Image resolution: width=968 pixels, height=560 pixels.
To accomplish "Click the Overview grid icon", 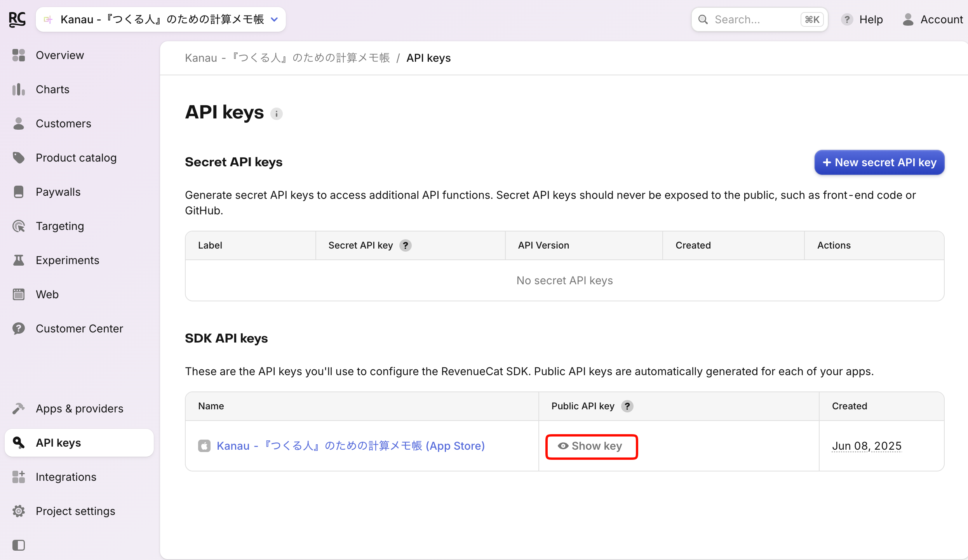I will (x=19, y=55).
